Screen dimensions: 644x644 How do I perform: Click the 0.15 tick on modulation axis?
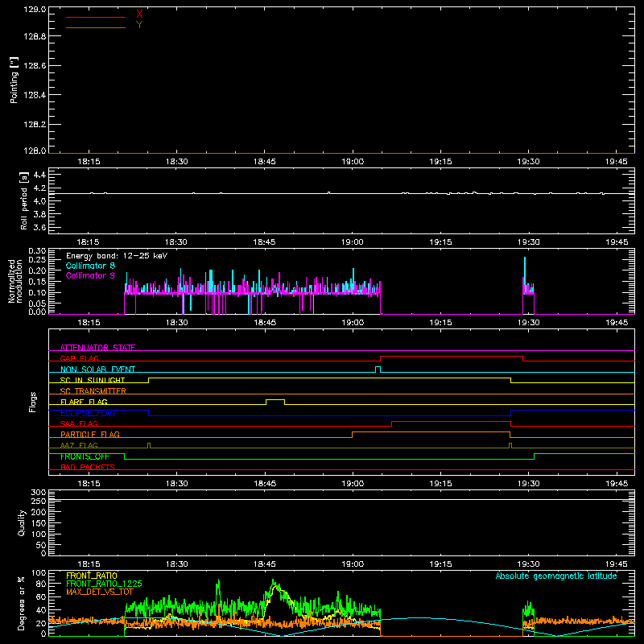(37, 282)
